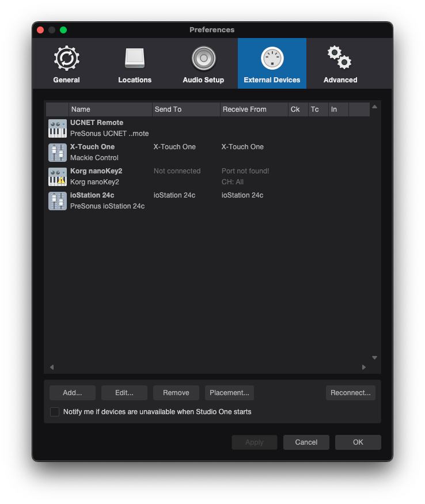Click the 'PreSonus ioStation 24c' subtitle text
The width and height of the screenshot is (425, 504).
coord(107,206)
